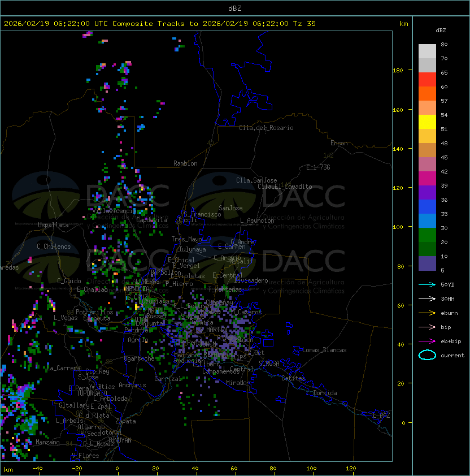The image size is (470, 476).
Task: Click the 'Anchoris' map label
Action: [132, 385]
